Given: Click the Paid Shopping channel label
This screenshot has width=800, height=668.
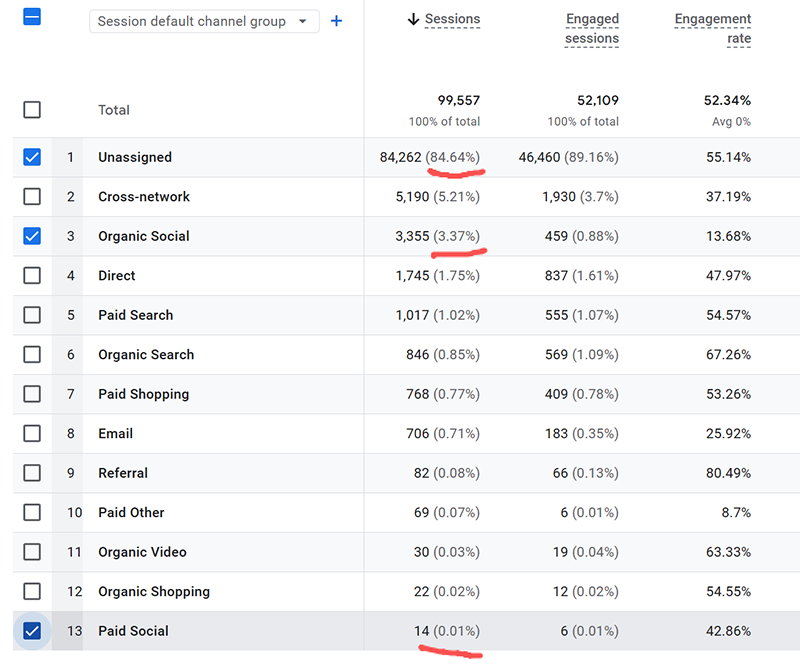Looking at the screenshot, I should pos(143,394).
